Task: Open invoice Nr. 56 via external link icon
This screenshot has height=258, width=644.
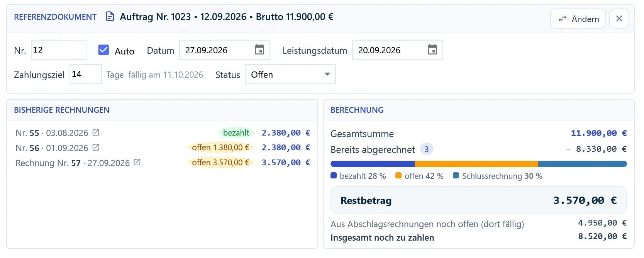Action: (96, 148)
